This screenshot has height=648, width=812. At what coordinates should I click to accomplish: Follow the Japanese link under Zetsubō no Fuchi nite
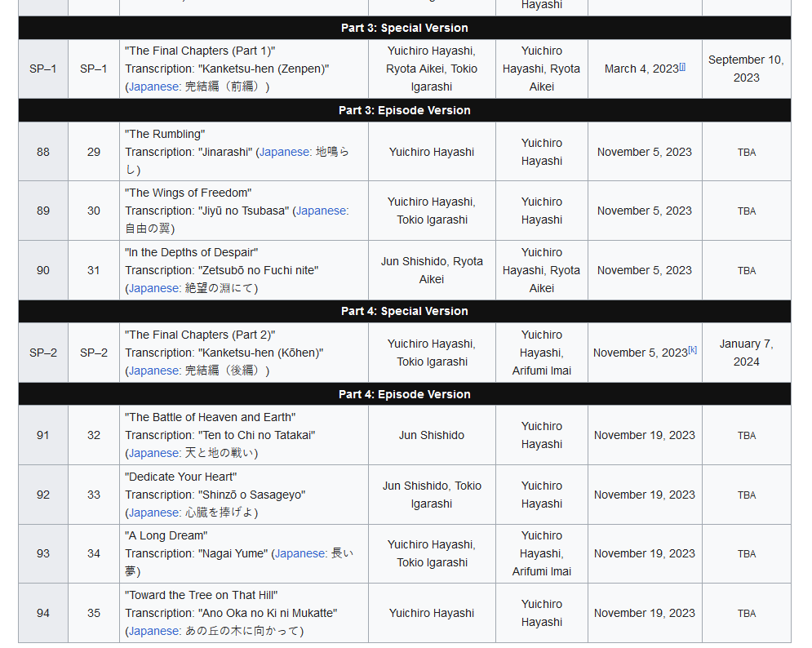tap(154, 288)
